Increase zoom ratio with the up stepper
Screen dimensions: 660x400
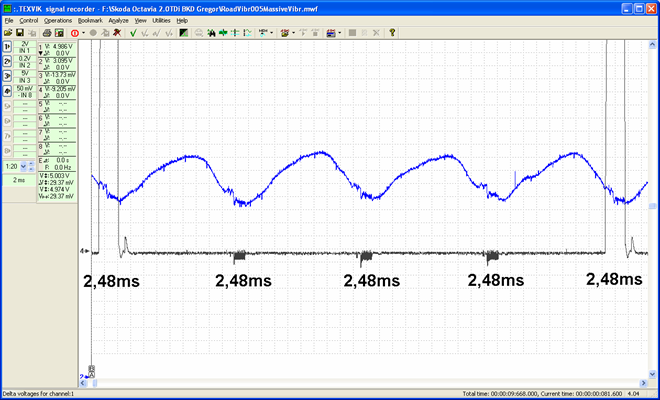(x=31, y=164)
